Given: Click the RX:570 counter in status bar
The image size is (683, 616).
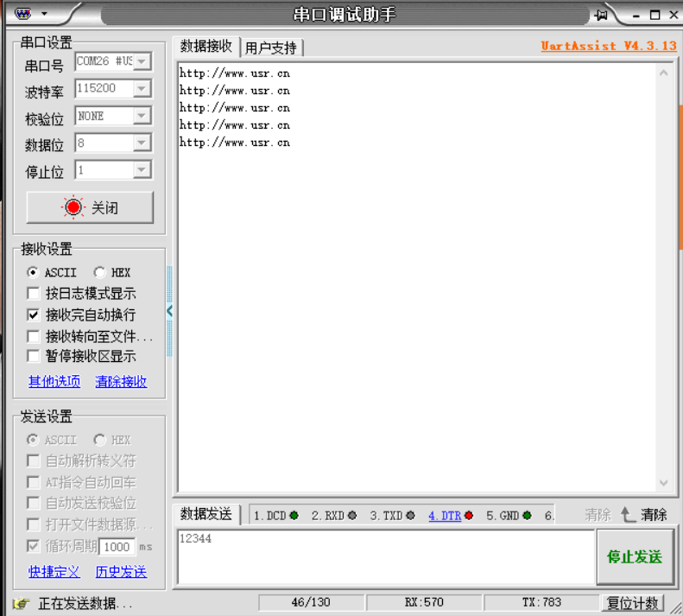Looking at the screenshot, I should [x=424, y=602].
